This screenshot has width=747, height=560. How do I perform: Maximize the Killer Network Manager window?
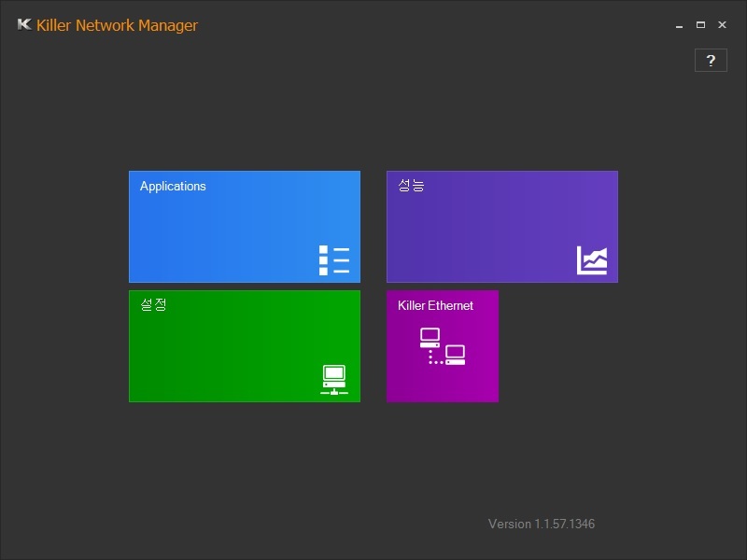700,25
